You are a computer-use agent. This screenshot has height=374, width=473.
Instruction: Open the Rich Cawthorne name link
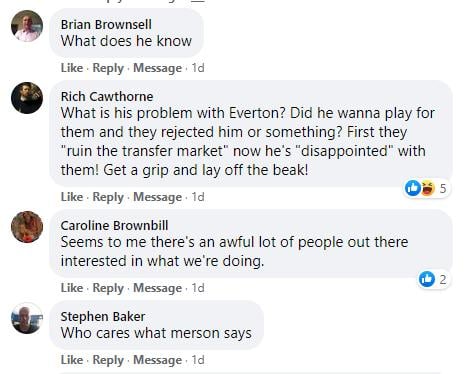tap(107, 97)
